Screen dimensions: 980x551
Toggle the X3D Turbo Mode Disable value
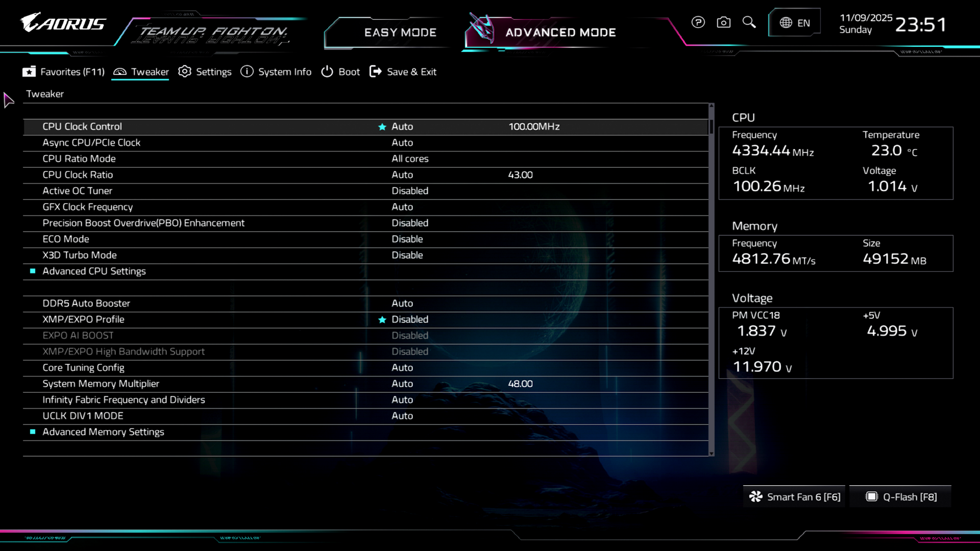point(407,255)
